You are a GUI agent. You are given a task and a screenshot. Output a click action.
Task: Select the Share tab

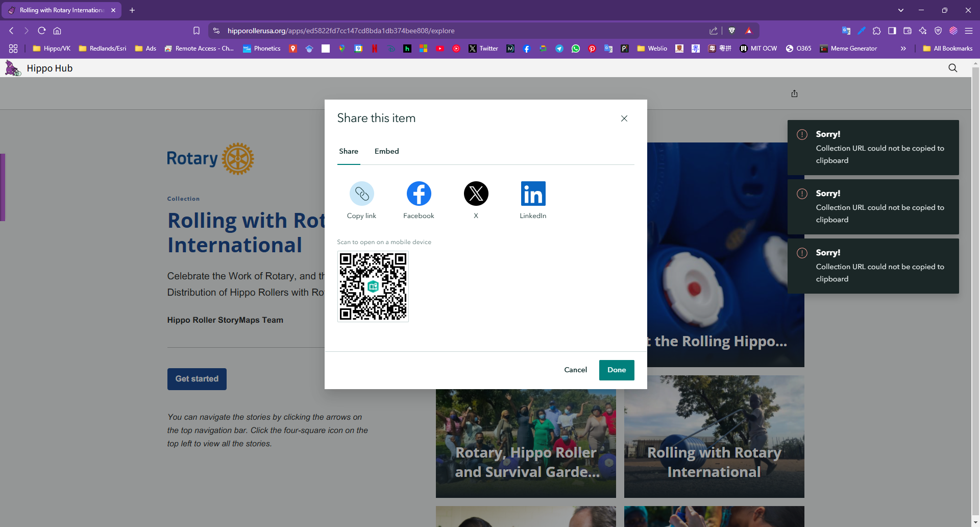tap(349, 151)
